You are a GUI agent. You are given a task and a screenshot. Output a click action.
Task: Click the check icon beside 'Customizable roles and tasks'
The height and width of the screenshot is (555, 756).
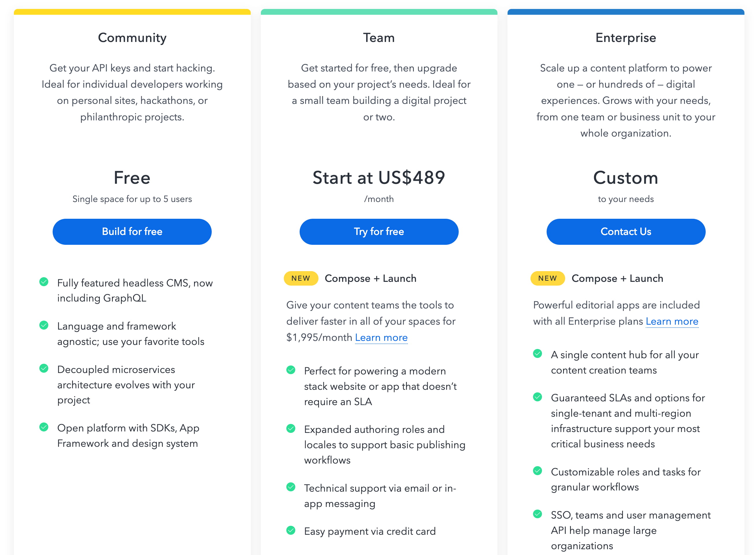(x=537, y=471)
